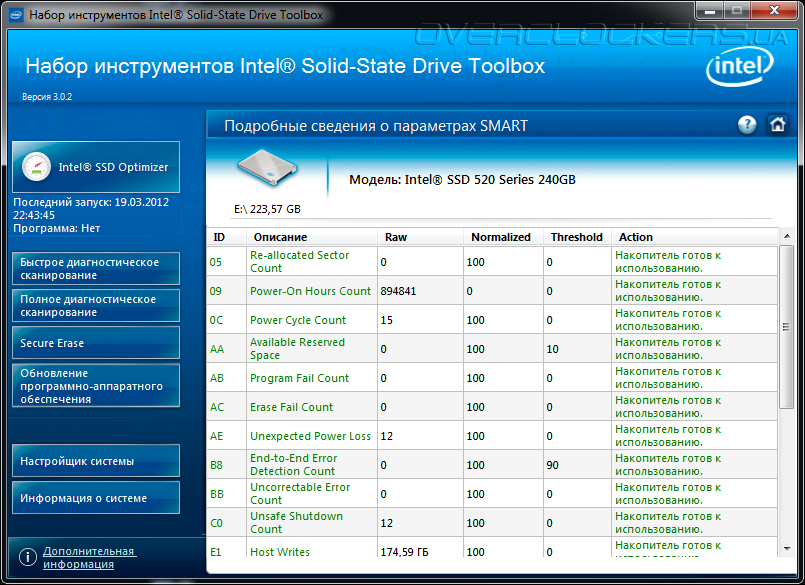Open Настройщик системы
Screen dimensions: 805x585
coord(96,461)
